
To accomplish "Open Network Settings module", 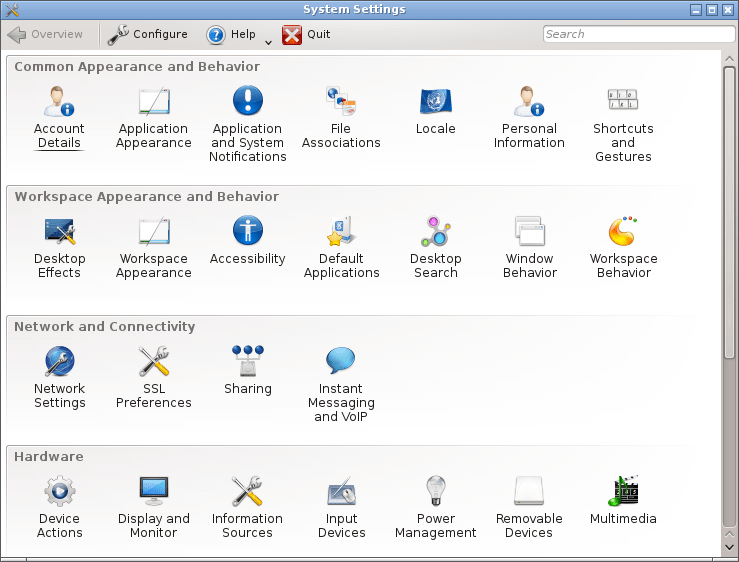I will click(59, 377).
